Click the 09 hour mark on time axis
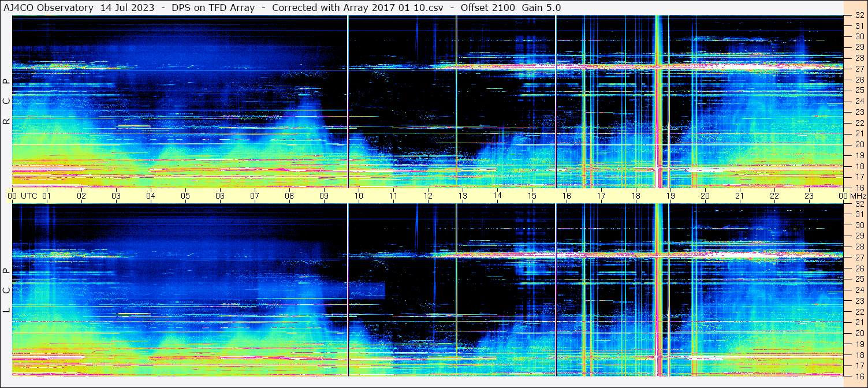 click(324, 196)
